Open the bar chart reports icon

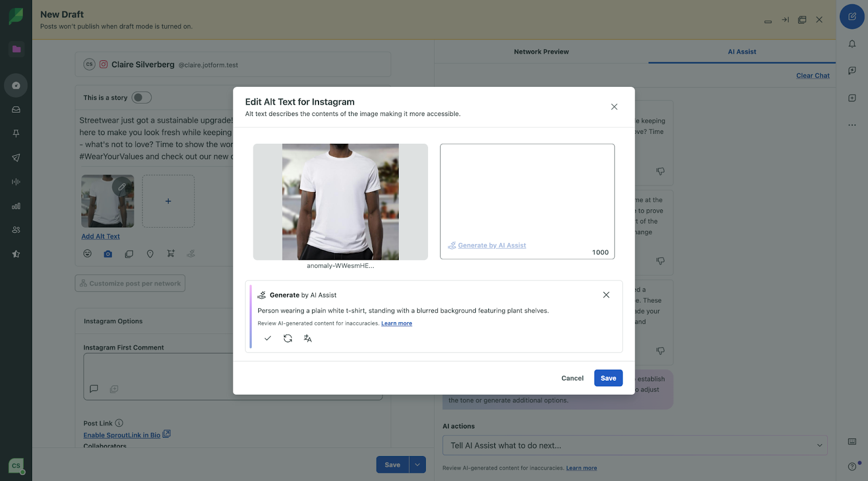(x=16, y=206)
